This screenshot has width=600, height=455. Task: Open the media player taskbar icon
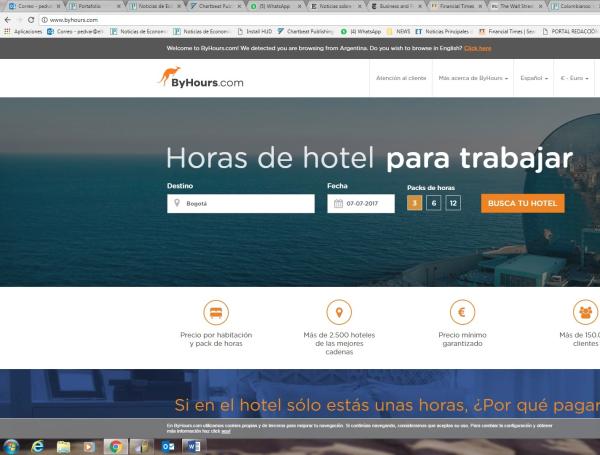point(89,447)
